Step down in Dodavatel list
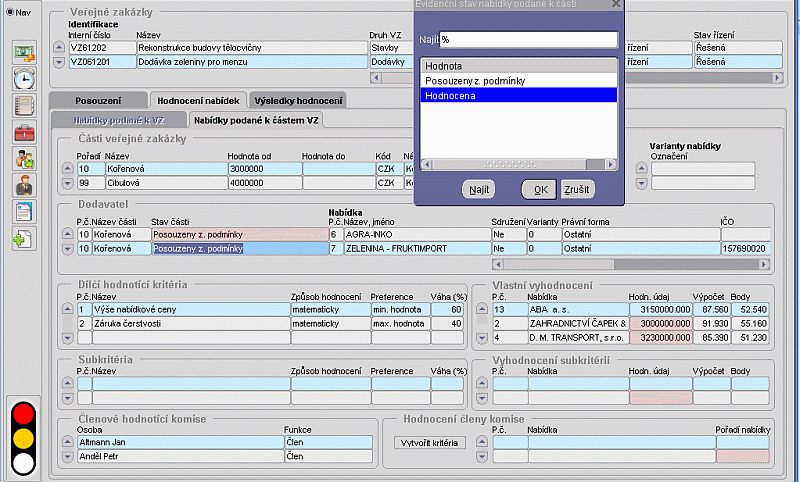Viewport: 800px width, 482px height. tap(67, 249)
